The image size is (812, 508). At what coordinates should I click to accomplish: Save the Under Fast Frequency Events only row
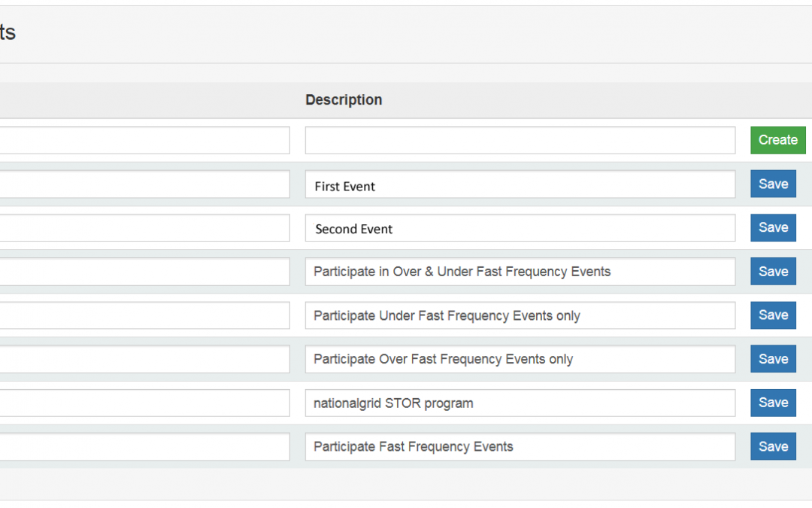(773, 315)
